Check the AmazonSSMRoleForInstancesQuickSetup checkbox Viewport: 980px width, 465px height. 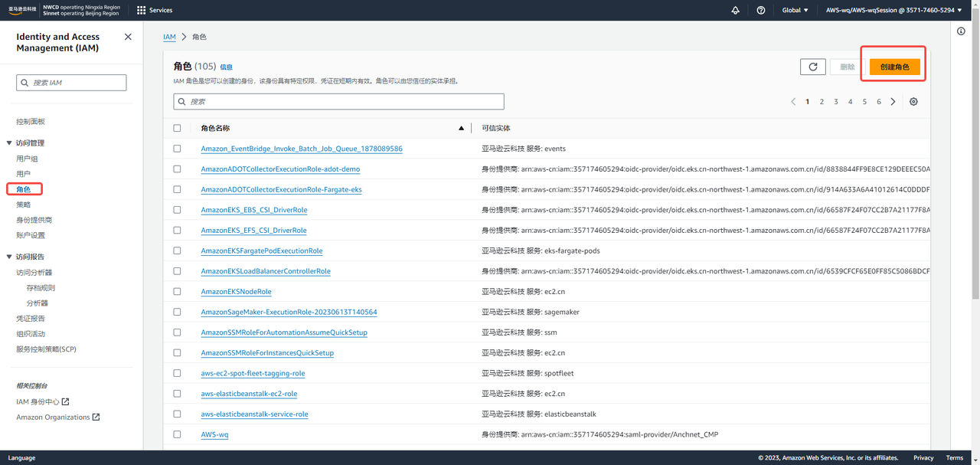tap(178, 352)
